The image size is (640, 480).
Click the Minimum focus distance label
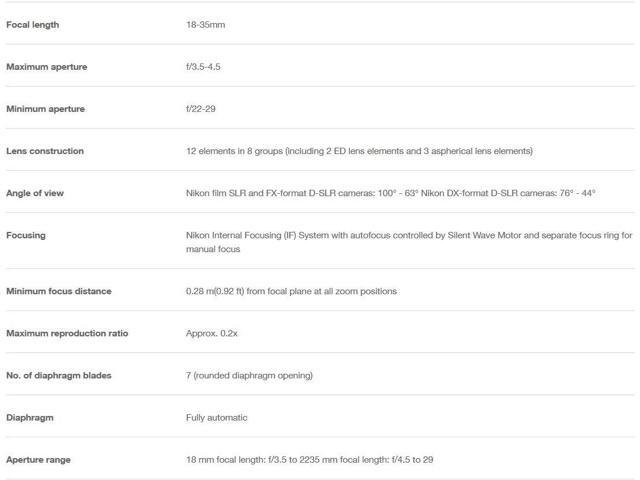pos(59,291)
